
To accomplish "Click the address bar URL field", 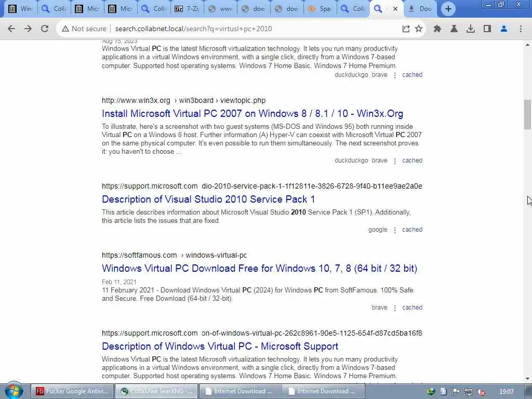I will (x=193, y=29).
